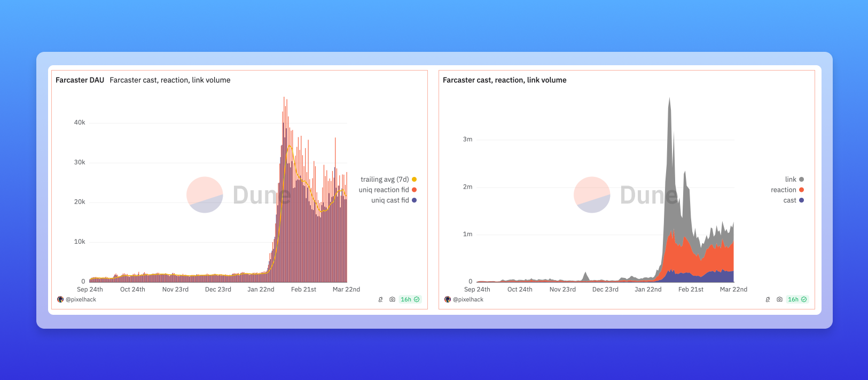Click the yellow trailing avg legend dot
This screenshot has width=868, height=380.
(x=414, y=180)
